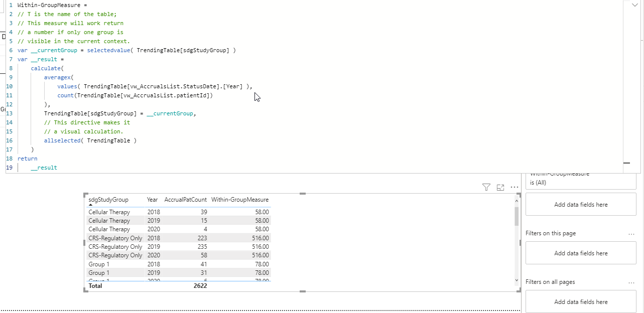644x313 pixels.
Task: Select CRS-Regulatory Only cell in 2018 row
Action: click(x=115, y=238)
